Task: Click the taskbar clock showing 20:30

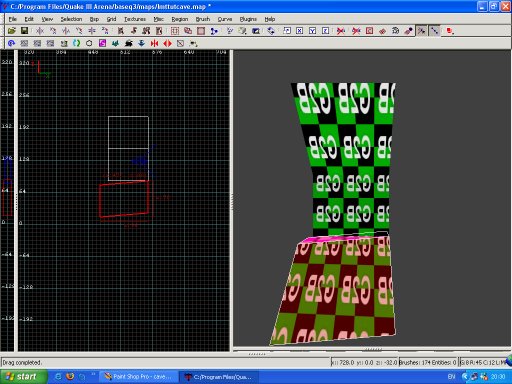Action: [x=498, y=377]
